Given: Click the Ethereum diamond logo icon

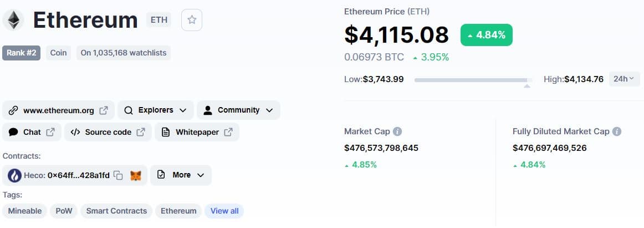Looking at the screenshot, I should click(13, 21).
